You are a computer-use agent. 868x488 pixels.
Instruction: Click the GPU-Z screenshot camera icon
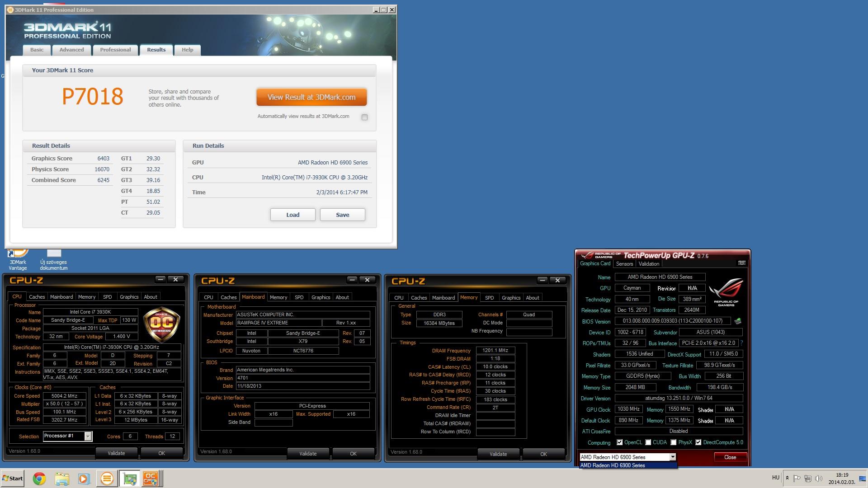(x=741, y=263)
